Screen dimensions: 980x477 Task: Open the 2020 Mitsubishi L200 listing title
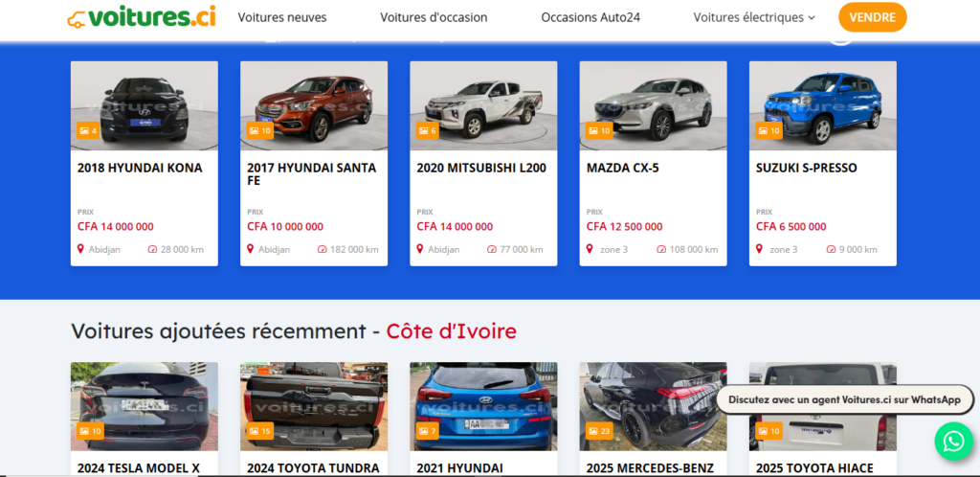[x=481, y=168]
